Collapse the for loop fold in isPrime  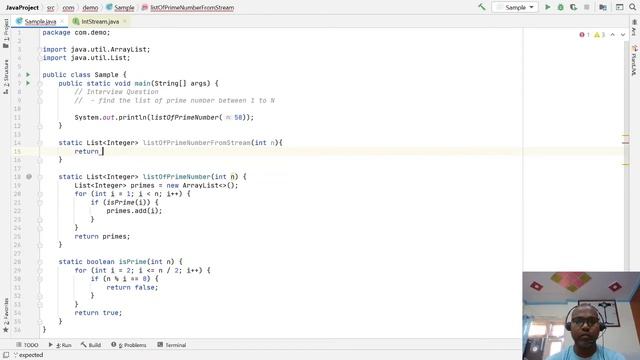pyautogui.click(x=40, y=270)
